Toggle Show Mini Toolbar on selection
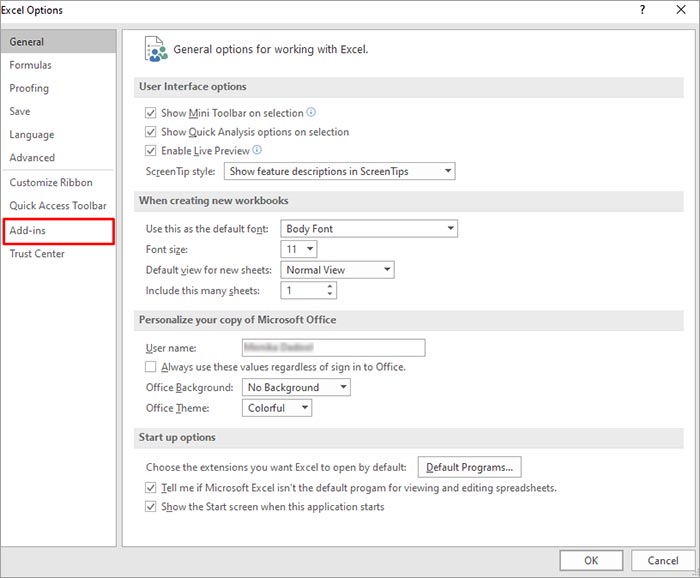 point(150,113)
